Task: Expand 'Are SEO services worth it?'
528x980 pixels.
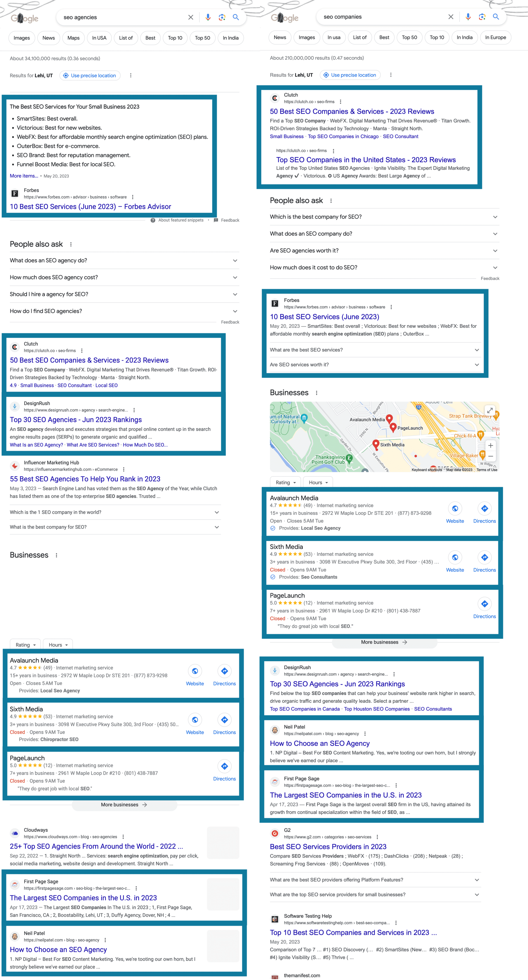Action: tap(375, 365)
